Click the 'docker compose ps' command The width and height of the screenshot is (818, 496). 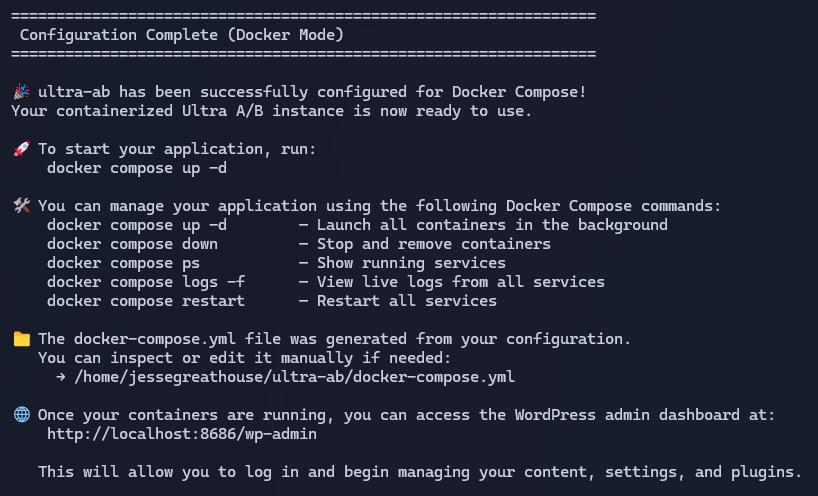click(x=123, y=263)
